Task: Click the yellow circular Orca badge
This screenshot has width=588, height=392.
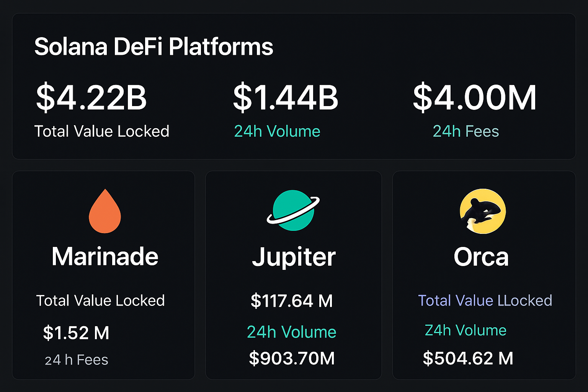Action: point(482,211)
